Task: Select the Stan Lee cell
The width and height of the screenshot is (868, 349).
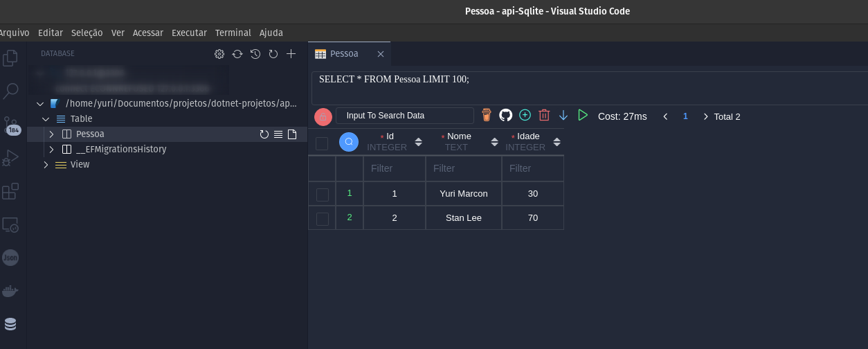Action: 464,218
